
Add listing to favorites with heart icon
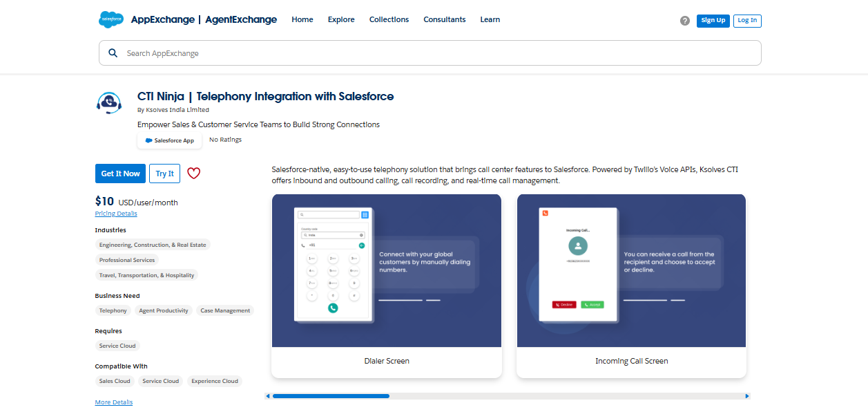click(194, 174)
